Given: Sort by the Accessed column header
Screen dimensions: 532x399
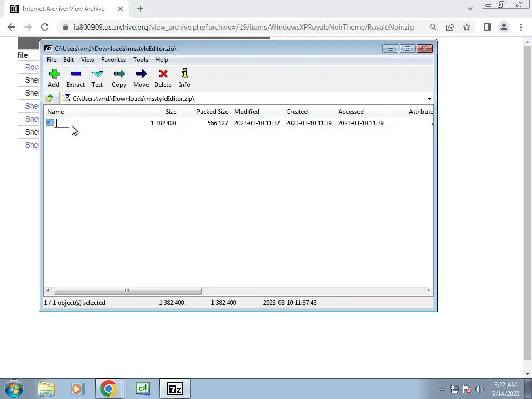Looking at the screenshot, I should (361, 112).
